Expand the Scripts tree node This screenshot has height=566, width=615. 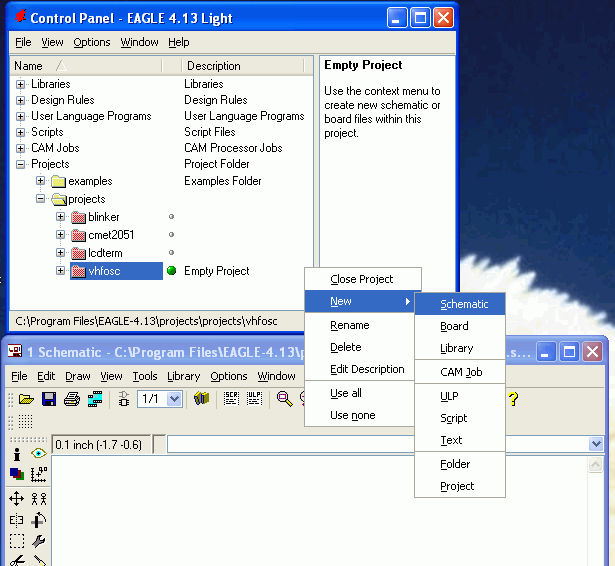pos(20,132)
